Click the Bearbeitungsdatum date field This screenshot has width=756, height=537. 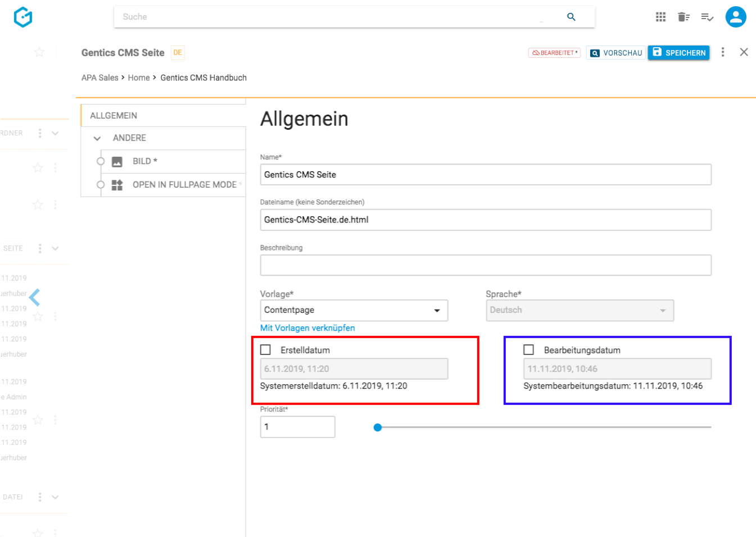[x=617, y=369]
